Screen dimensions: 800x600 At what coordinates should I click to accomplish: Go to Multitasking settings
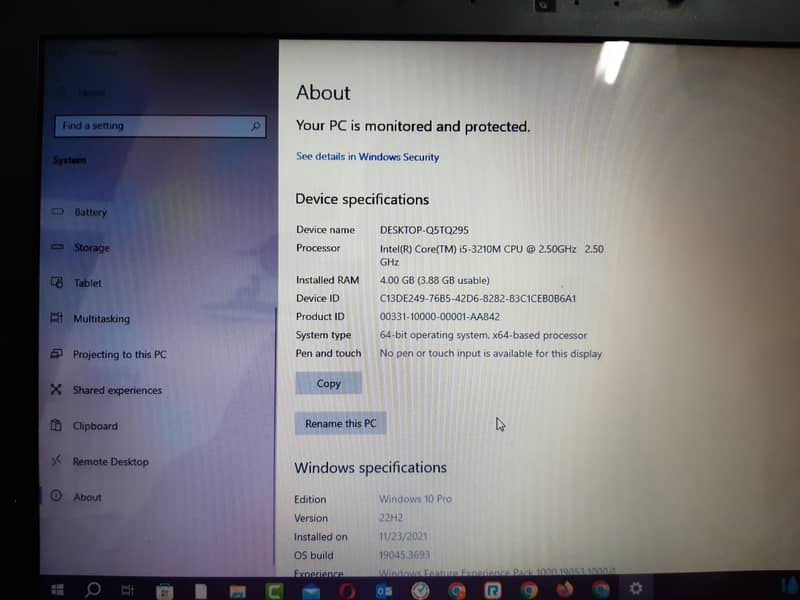[101, 319]
